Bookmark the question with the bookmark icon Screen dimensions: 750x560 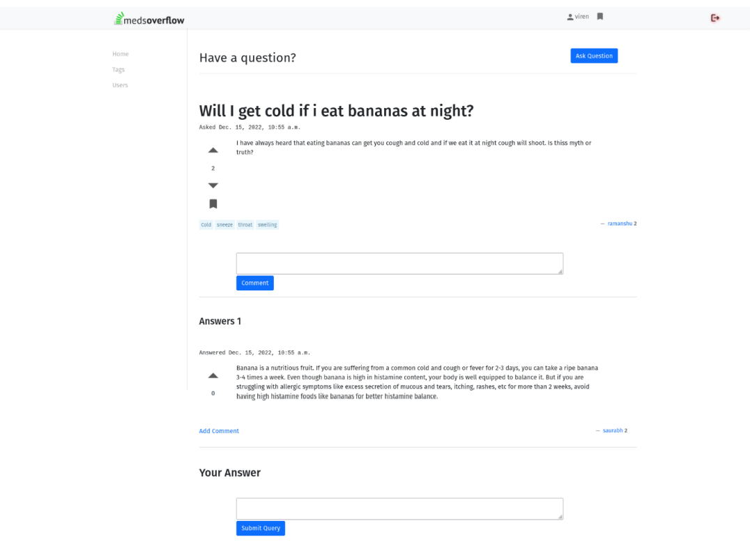coord(213,204)
